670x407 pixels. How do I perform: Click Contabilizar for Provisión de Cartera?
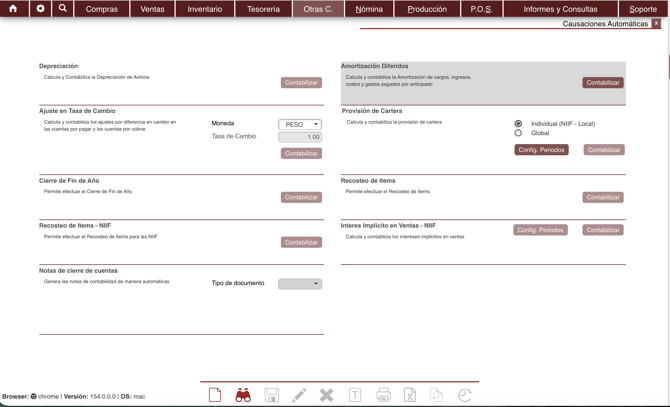coord(604,150)
